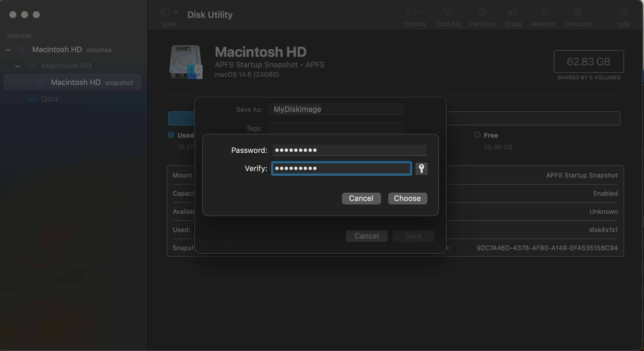Open the password assistant key icon
644x351 pixels.
click(x=421, y=168)
